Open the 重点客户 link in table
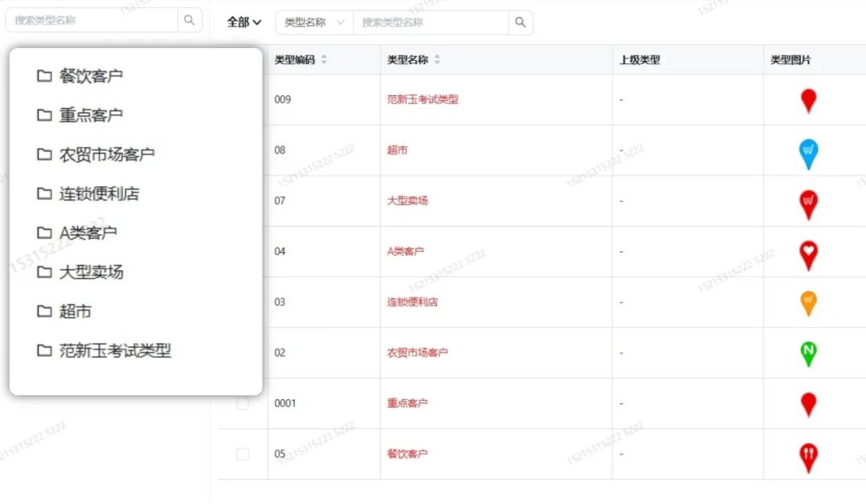The image size is (866, 504). pyautogui.click(x=407, y=404)
